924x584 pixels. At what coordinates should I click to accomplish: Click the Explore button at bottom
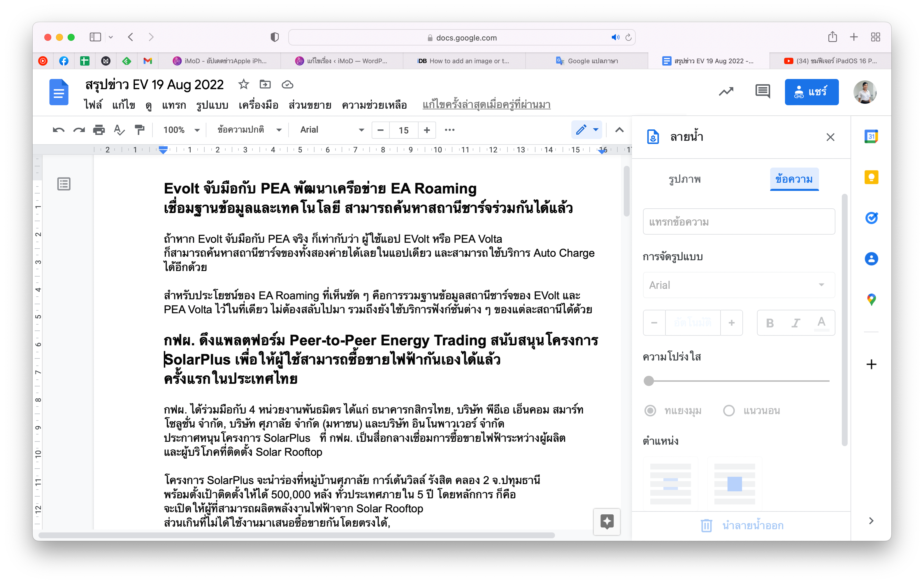(607, 521)
